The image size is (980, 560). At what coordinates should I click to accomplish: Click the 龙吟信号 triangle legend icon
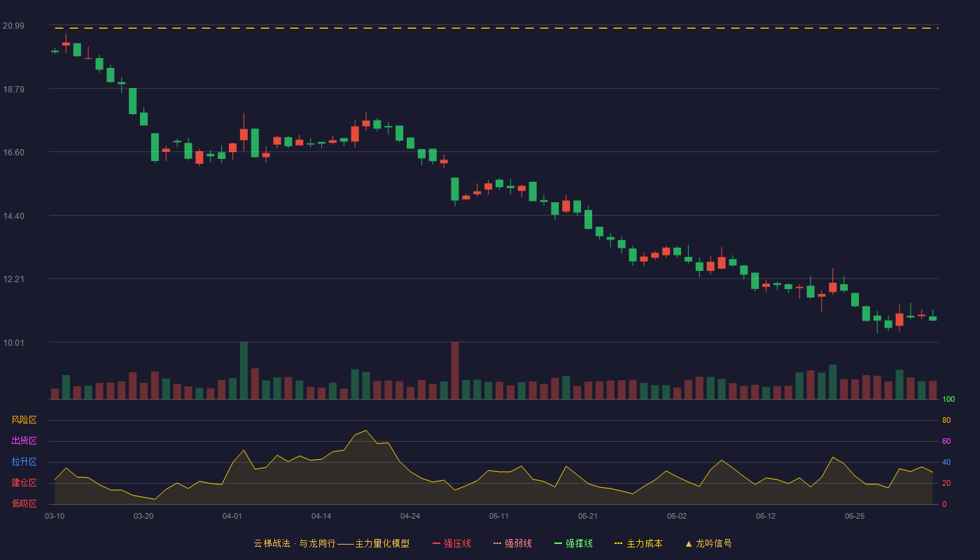[x=689, y=543]
